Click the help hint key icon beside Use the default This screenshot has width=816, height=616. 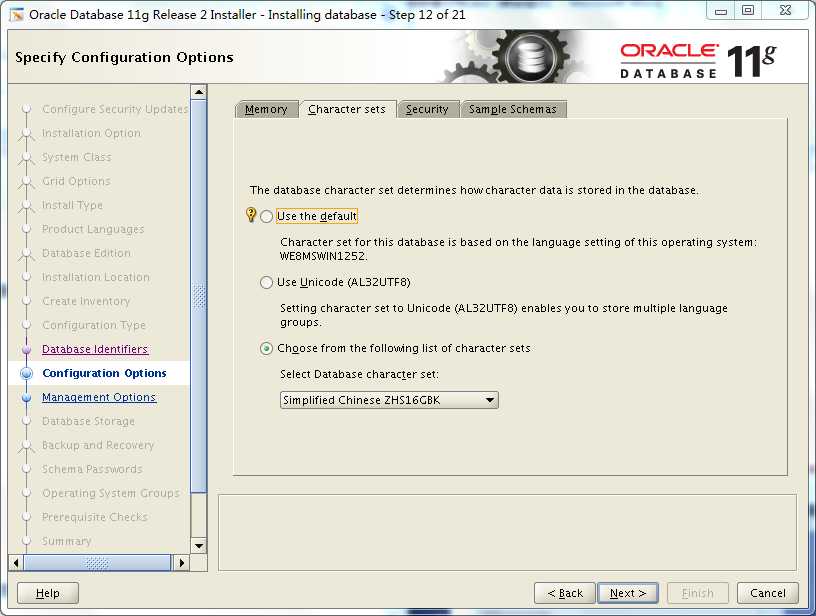click(251, 214)
